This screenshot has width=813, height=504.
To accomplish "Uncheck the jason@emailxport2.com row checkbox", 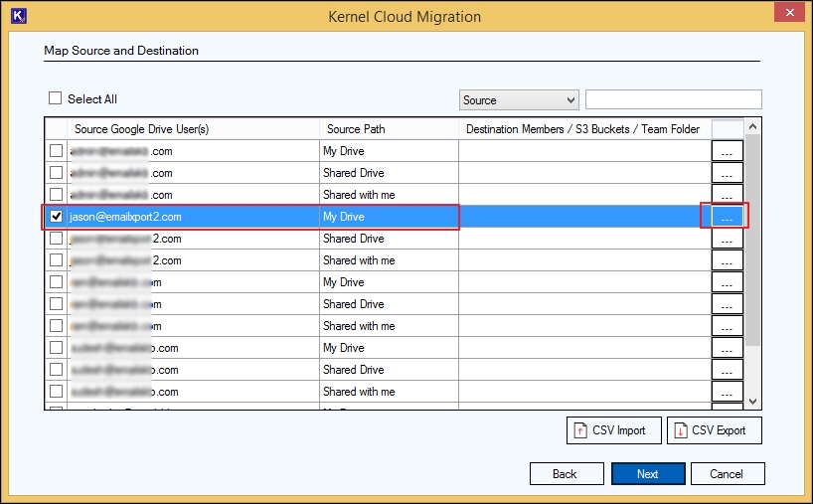I will coord(56,217).
